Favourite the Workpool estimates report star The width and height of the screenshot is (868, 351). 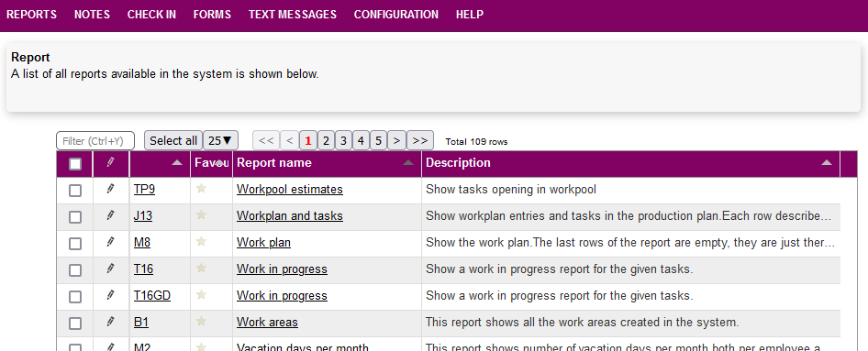(202, 189)
